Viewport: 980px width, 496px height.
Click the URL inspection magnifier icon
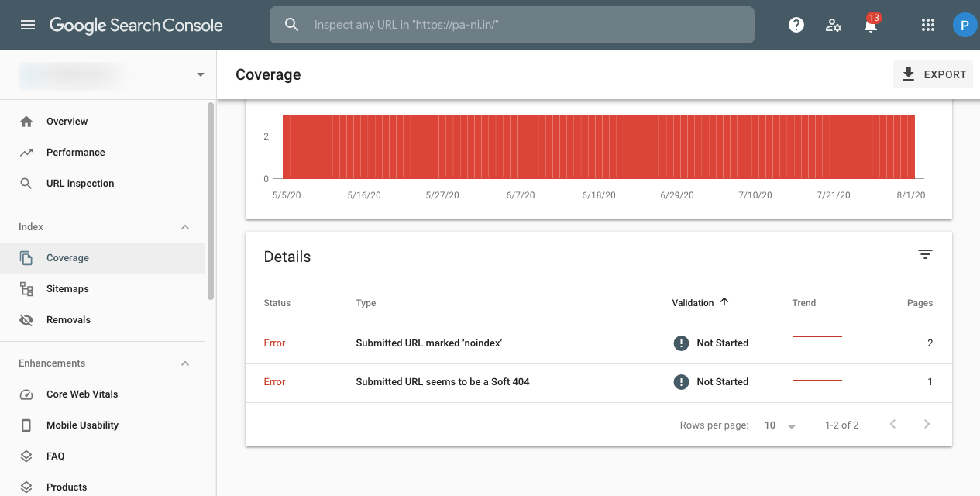[26, 184]
